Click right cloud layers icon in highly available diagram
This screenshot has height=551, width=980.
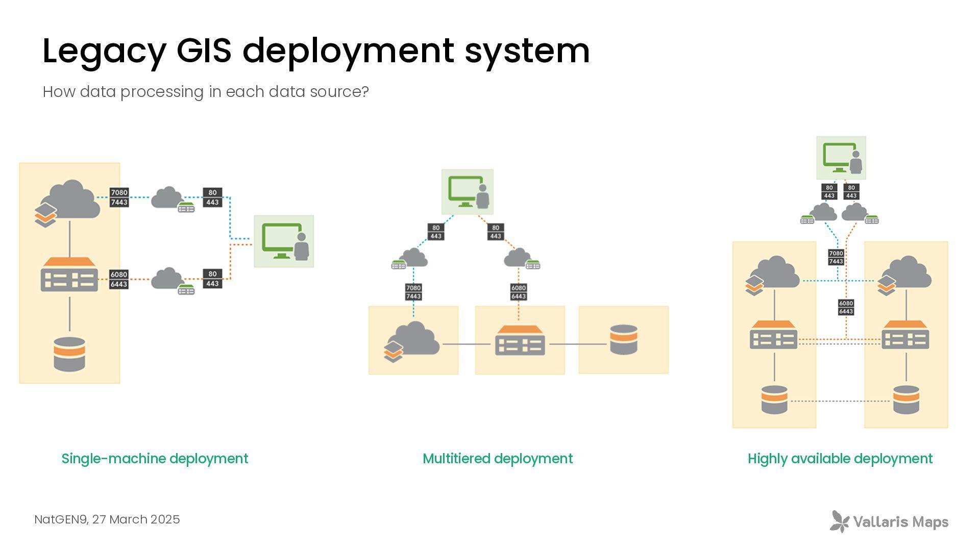pyautogui.click(x=904, y=275)
